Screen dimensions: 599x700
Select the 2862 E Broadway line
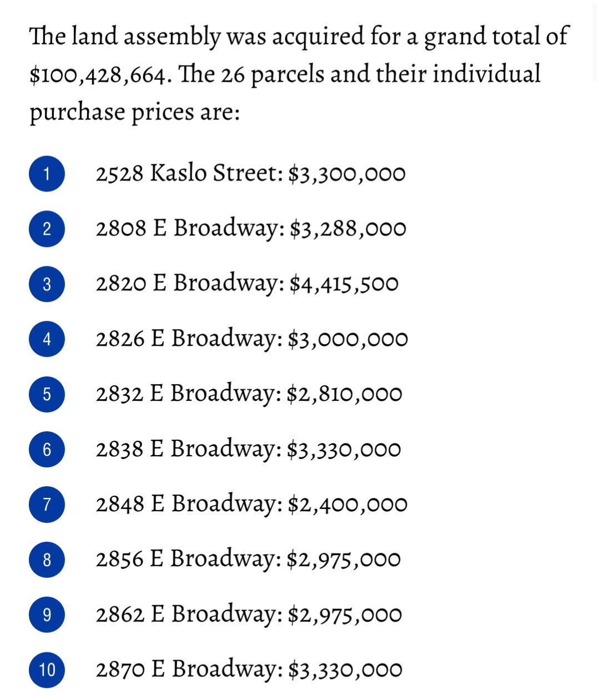[x=249, y=614]
